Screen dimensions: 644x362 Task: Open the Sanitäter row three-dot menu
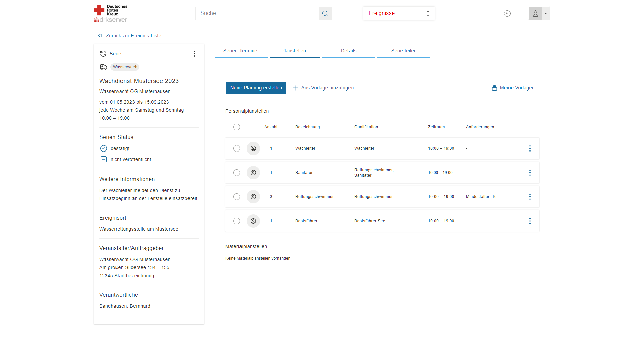pyautogui.click(x=530, y=173)
